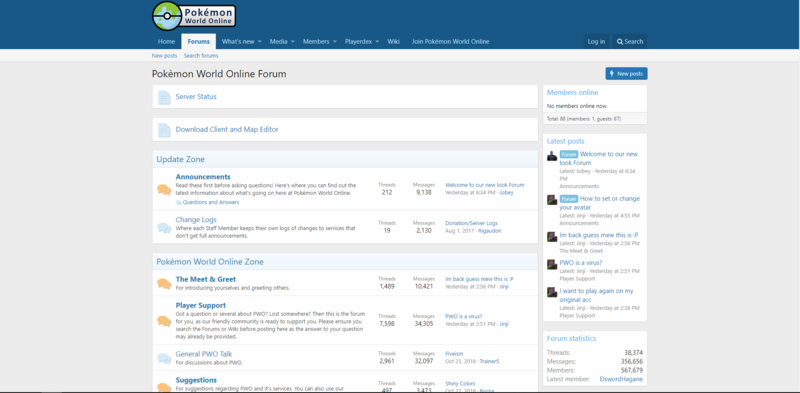Open the Change Logs forum
Viewport: 800px width, 393px height.
[x=196, y=220]
